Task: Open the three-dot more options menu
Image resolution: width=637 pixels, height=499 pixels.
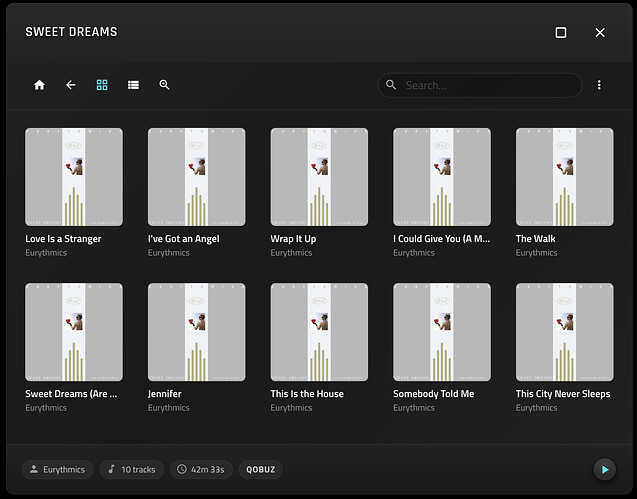Action: point(599,85)
